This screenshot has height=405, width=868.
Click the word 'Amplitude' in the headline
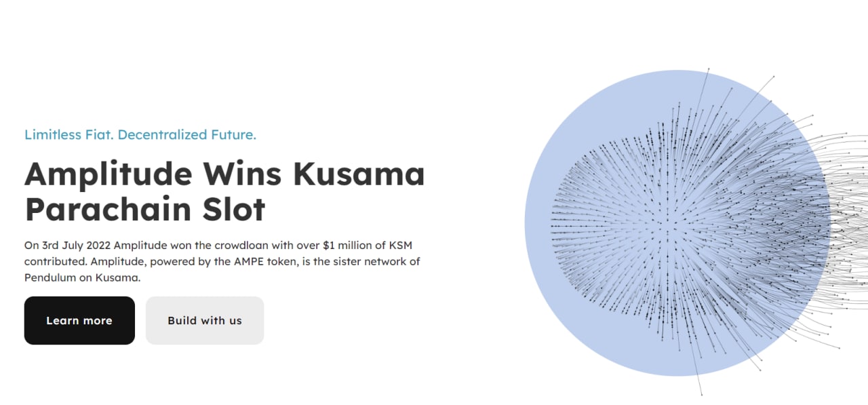pyautogui.click(x=108, y=174)
